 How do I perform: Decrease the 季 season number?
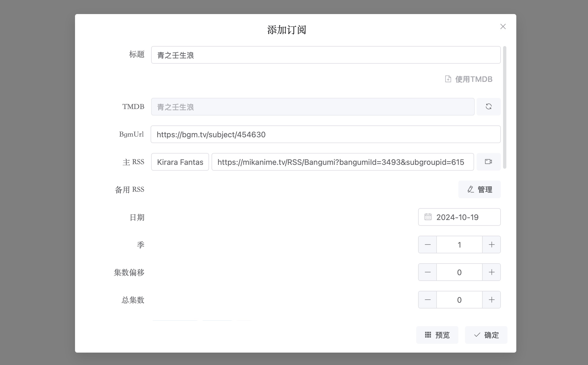[x=427, y=245]
